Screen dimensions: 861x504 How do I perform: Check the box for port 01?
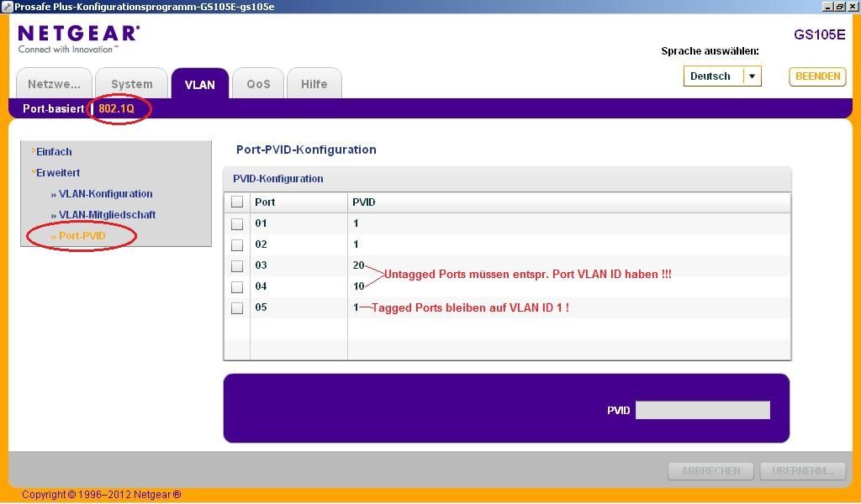237,223
